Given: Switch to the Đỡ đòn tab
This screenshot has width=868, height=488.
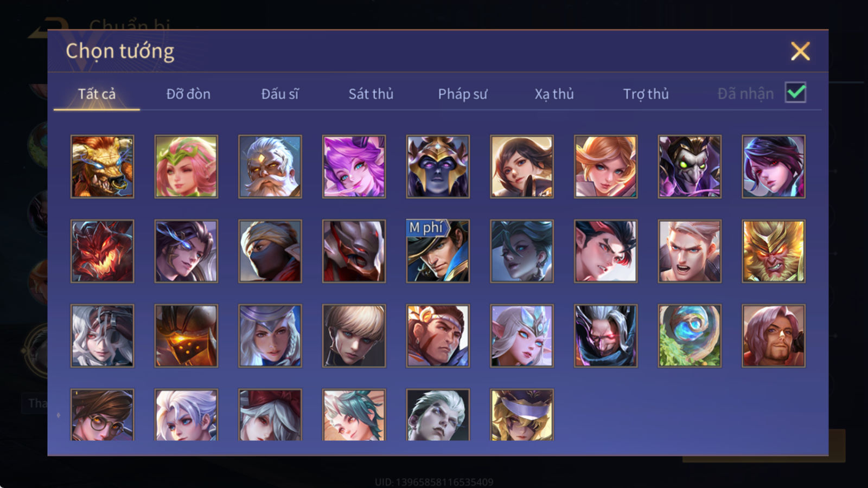Looking at the screenshot, I should click(188, 94).
